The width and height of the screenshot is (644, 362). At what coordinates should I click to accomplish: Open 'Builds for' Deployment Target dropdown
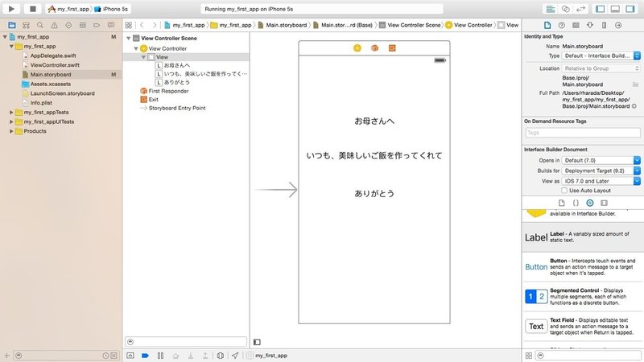601,171
